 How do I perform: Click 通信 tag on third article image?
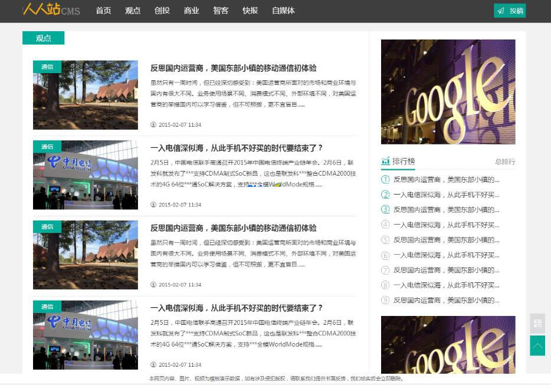(47, 226)
